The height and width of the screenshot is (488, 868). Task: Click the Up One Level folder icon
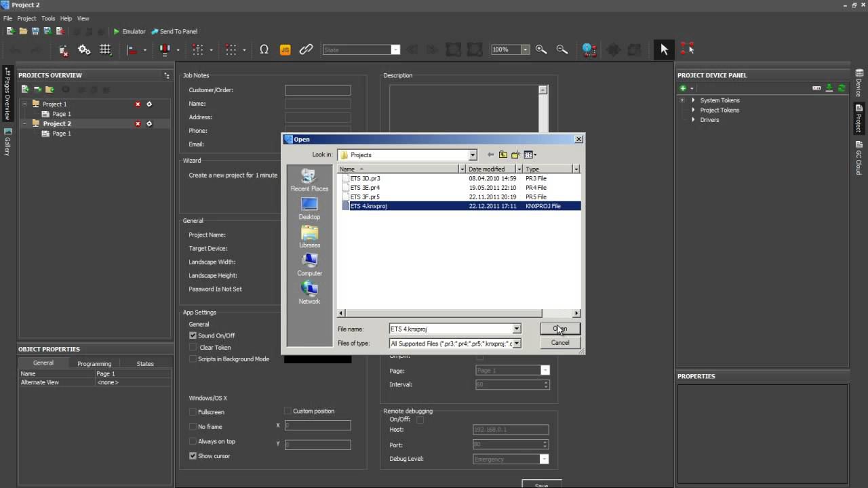[502, 155]
